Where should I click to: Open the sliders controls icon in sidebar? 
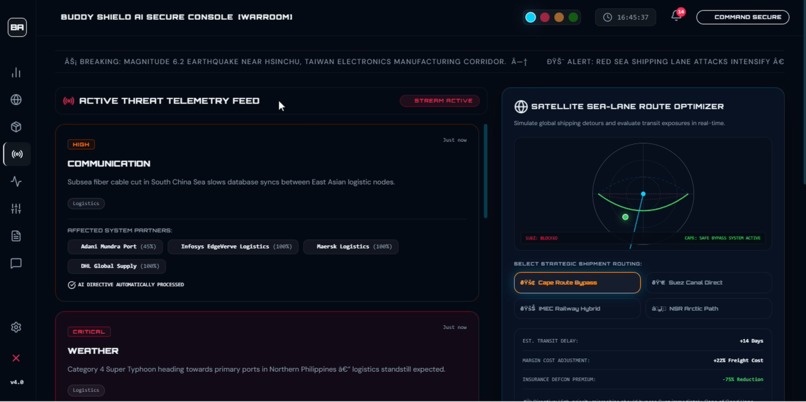tap(16, 209)
